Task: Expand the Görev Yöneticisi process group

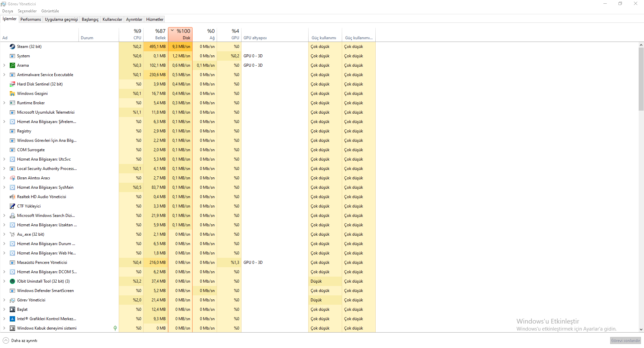Action: click(4, 300)
